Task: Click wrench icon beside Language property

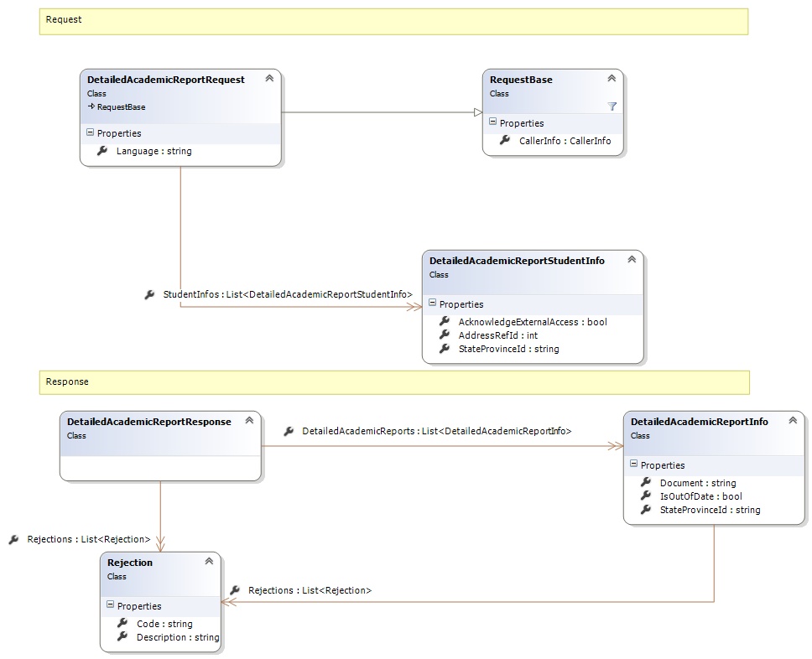Action: [102, 151]
